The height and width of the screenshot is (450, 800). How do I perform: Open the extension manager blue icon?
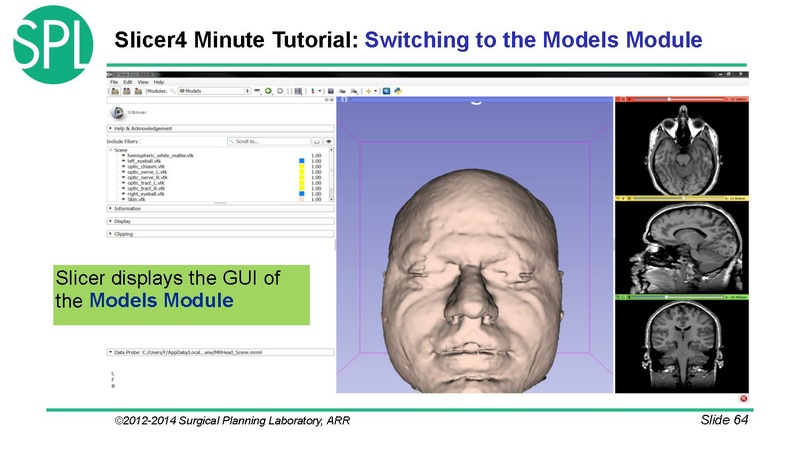386,91
